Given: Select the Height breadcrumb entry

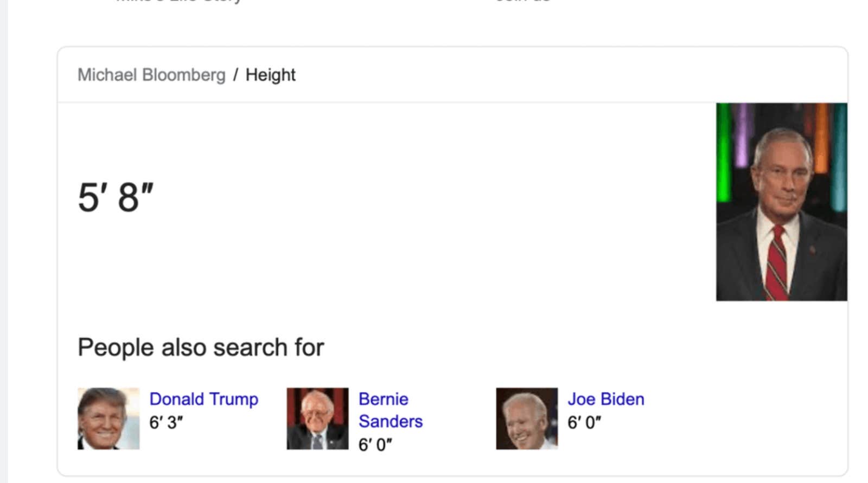Looking at the screenshot, I should [271, 75].
